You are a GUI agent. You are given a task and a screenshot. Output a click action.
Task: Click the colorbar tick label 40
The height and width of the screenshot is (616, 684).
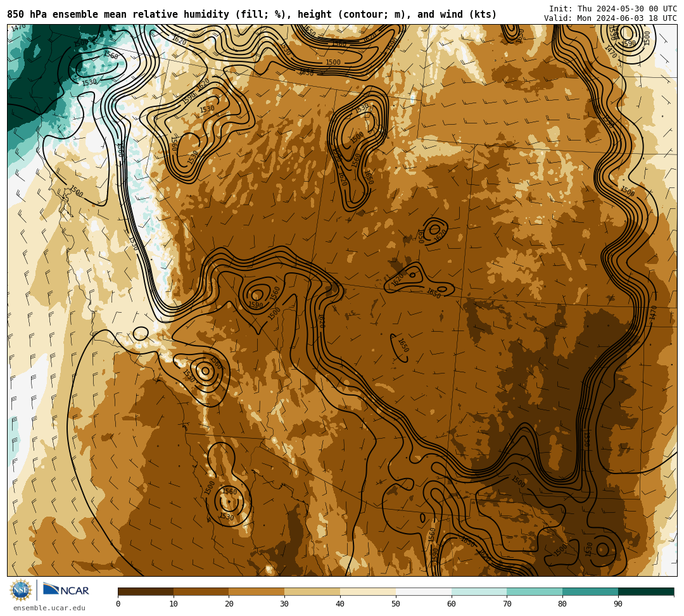340,604
